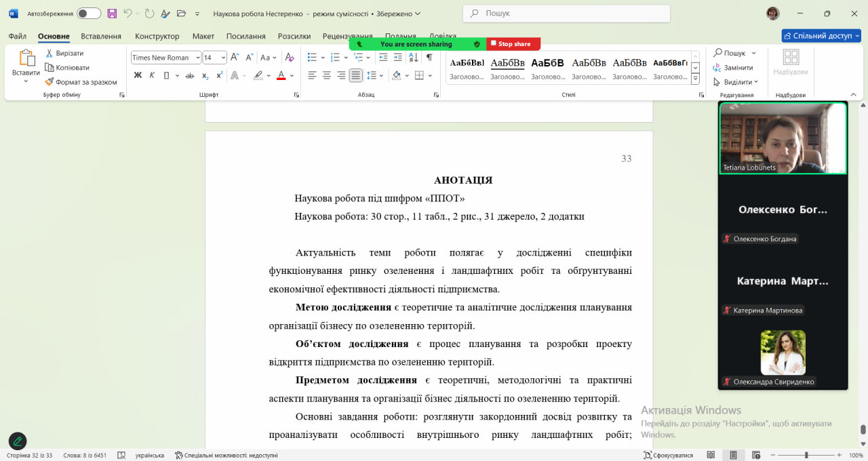Click the Format Painter (Формат за зразком) icon
Image resolution: width=868 pixels, height=461 pixels.
pyautogui.click(x=50, y=82)
